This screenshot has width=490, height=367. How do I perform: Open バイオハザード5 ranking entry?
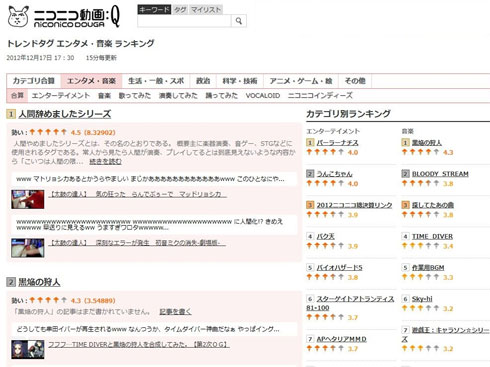339,267
